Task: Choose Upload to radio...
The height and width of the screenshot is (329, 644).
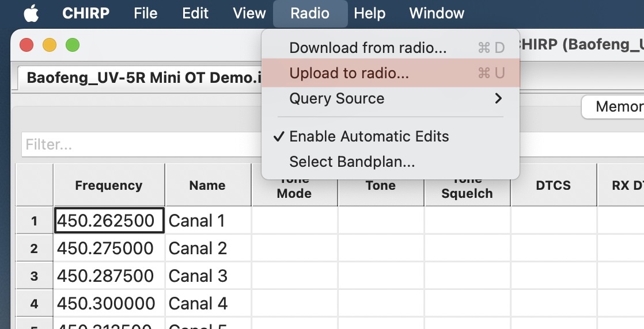Action: point(391,73)
